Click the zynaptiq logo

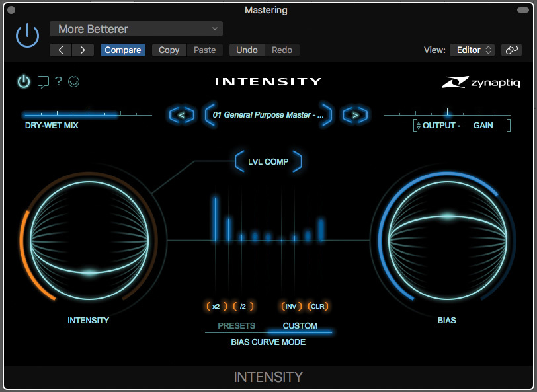[x=481, y=82]
